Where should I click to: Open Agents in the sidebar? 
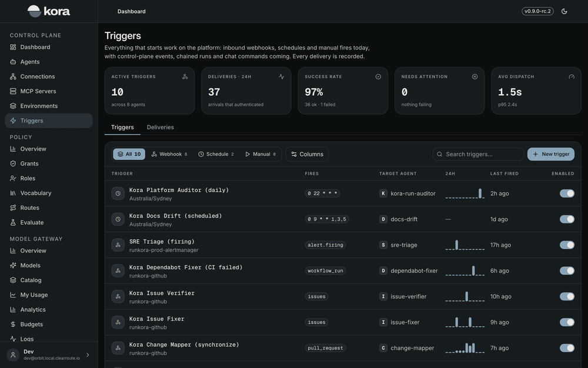click(49, 62)
